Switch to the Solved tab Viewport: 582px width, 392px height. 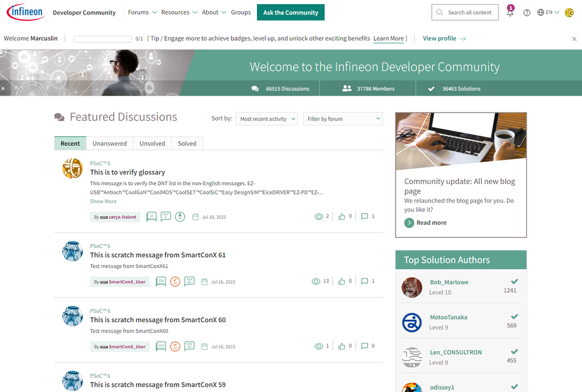click(x=187, y=143)
